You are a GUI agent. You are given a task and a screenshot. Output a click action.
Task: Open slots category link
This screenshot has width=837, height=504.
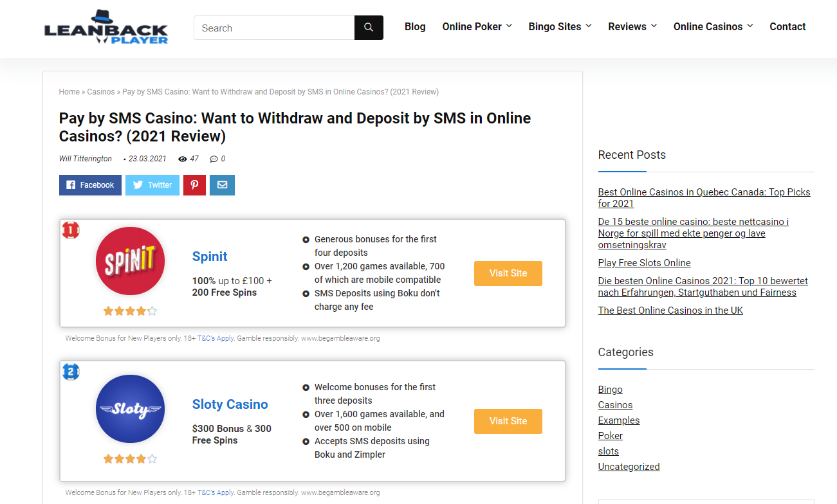pos(609,451)
